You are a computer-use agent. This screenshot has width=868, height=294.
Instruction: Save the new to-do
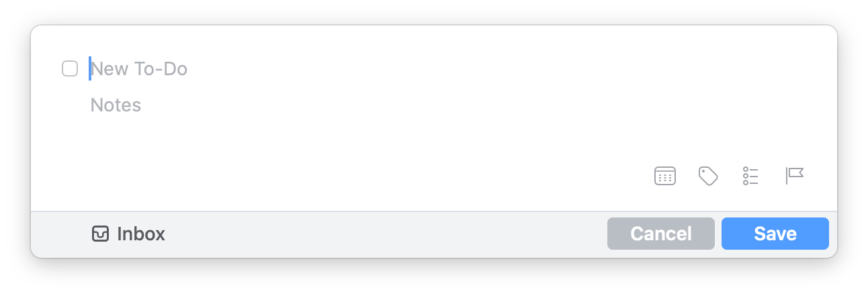(x=775, y=234)
